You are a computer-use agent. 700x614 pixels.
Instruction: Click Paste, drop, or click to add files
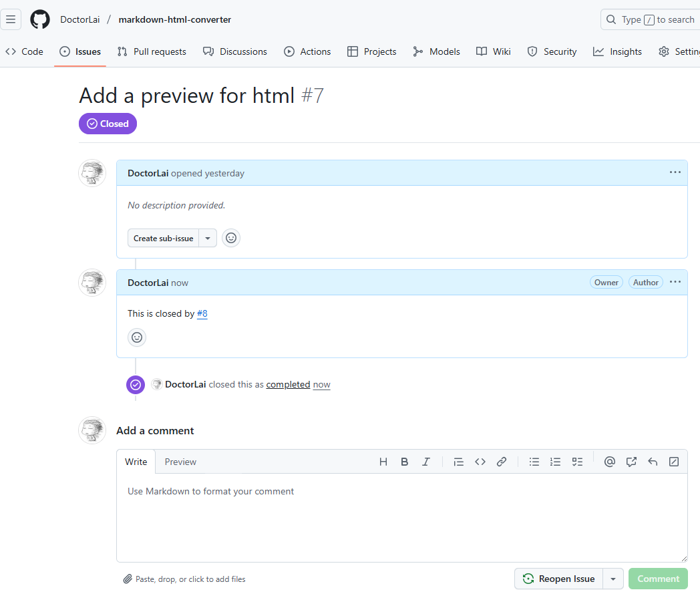point(184,579)
